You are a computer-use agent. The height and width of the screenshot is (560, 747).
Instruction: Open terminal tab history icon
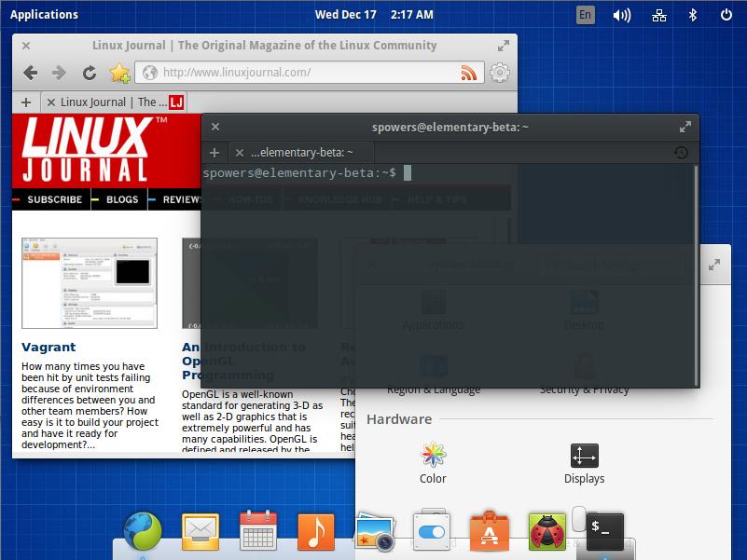pos(681,153)
